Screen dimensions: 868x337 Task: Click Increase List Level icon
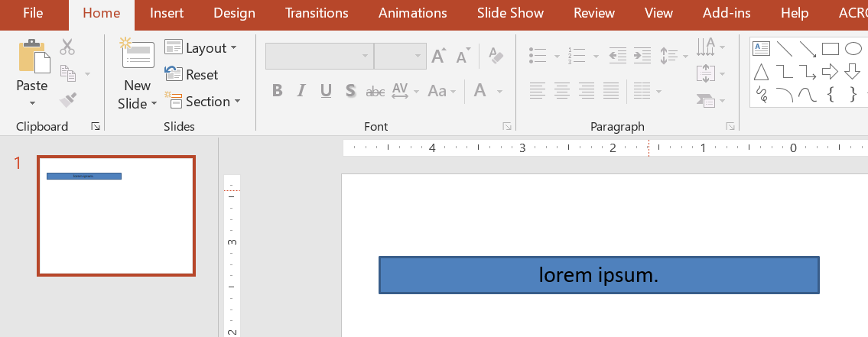click(642, 55)
